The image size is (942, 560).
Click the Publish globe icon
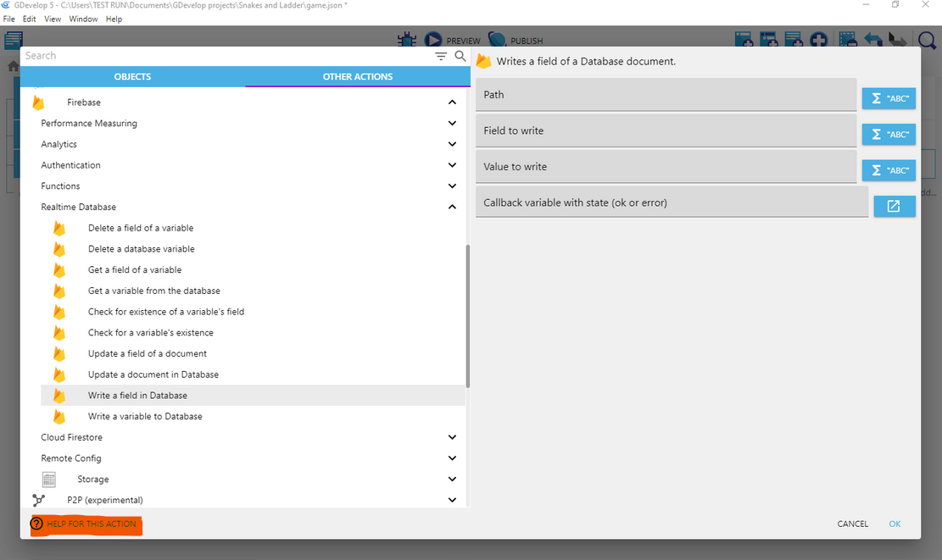click(x=497, y=40)
